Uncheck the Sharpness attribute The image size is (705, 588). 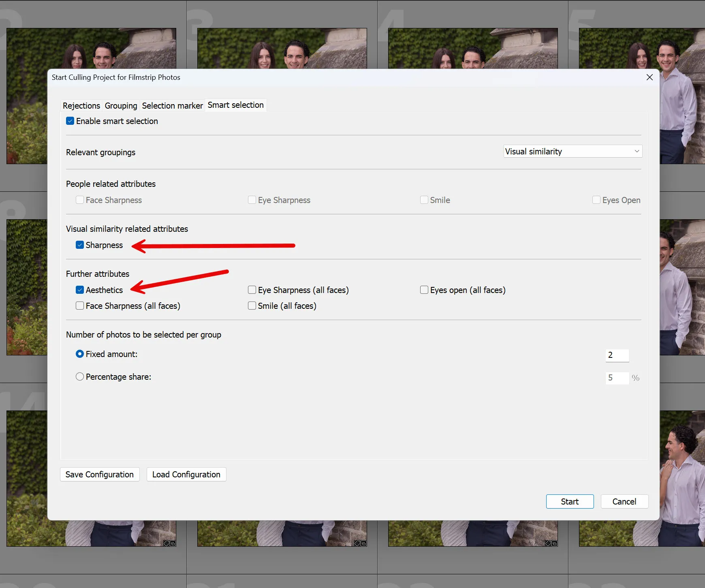(x=79, y=245)
